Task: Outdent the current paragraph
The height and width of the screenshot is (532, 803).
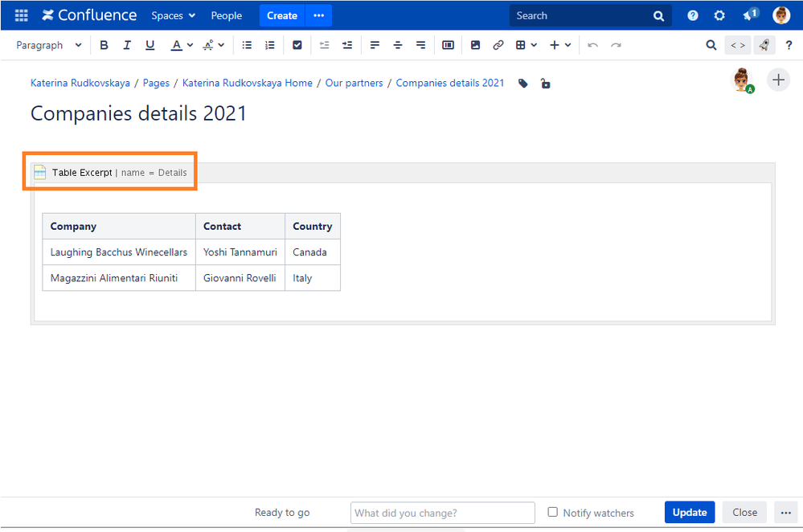Action: 324,45
